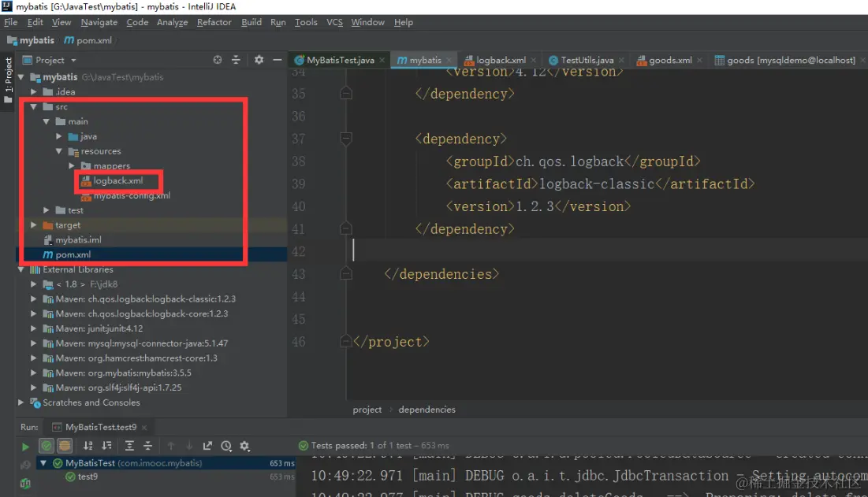Image resolution: width=868 pixels, height=497 pixels.
Task: Toggle show ignored tests icon
Action: tap(65, 446)
